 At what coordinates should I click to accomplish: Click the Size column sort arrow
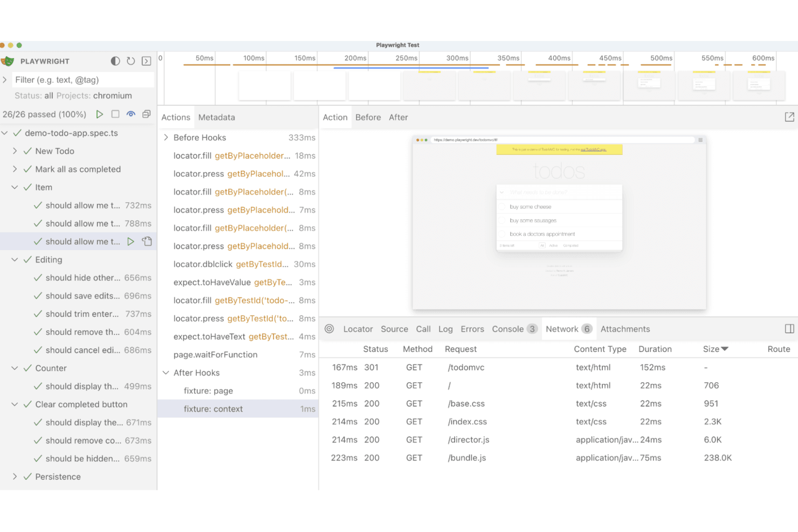[725, 349]
